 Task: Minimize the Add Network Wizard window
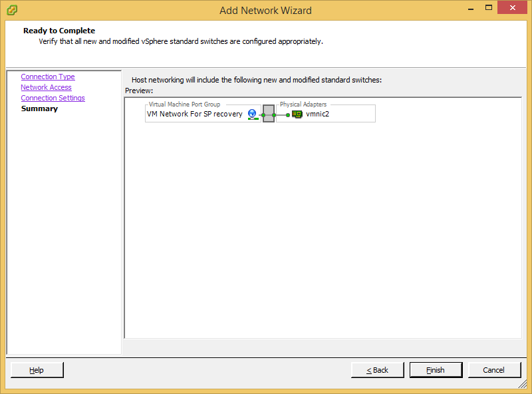click(x=471, y=9)
